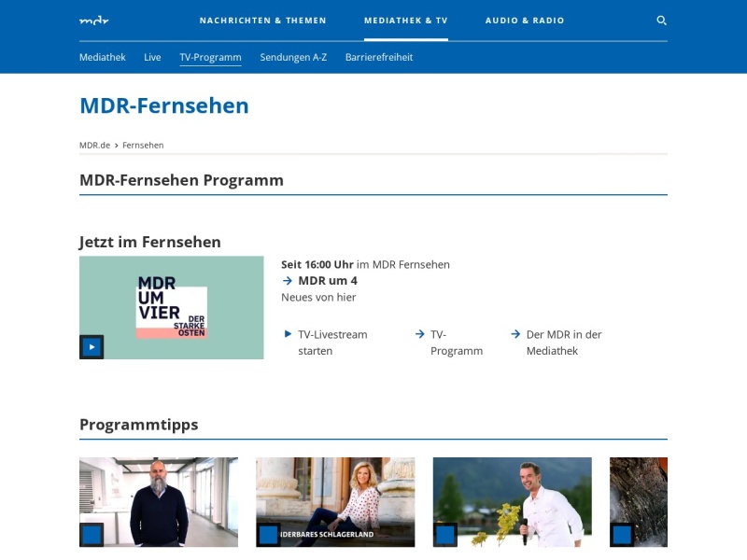Open Schlagerland programme tip thumbnail
The height and width of the screenshot is (560, 747).
[335, 502]
